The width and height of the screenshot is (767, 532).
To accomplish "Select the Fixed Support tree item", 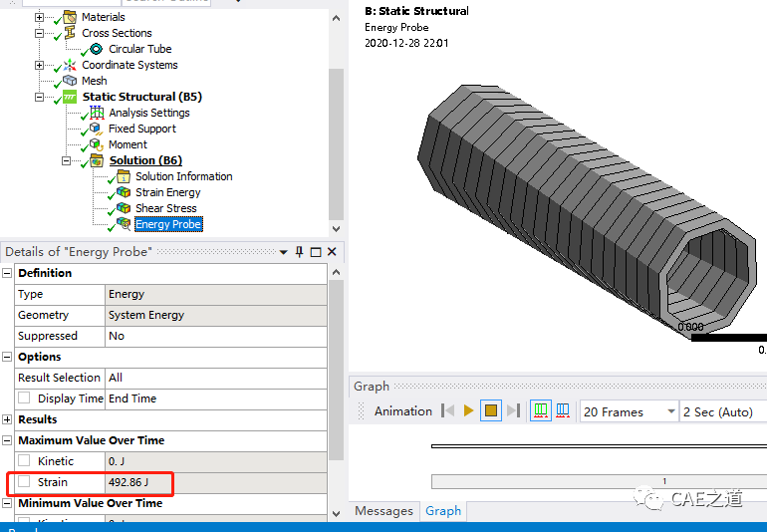I will (141, 129).
